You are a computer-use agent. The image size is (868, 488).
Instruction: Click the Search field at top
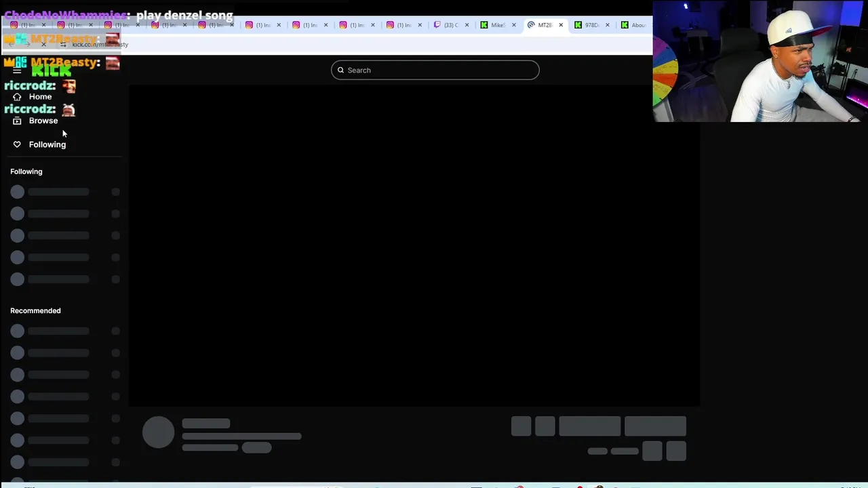[435, 70]
